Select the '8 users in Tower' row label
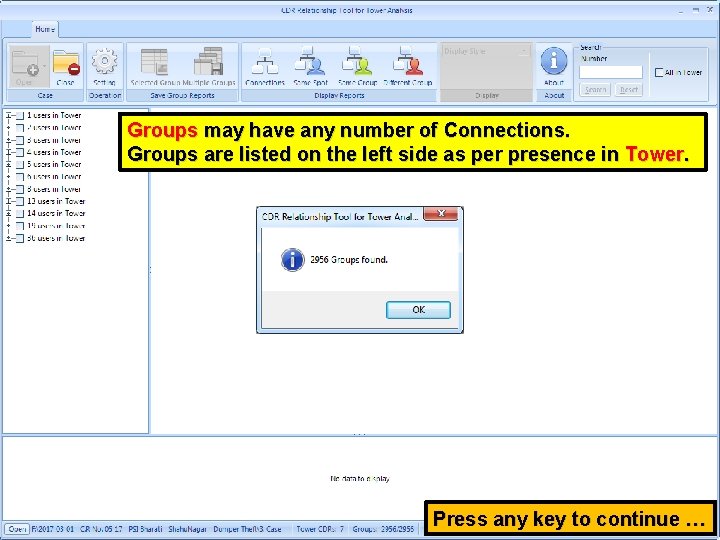 point(54,189)
